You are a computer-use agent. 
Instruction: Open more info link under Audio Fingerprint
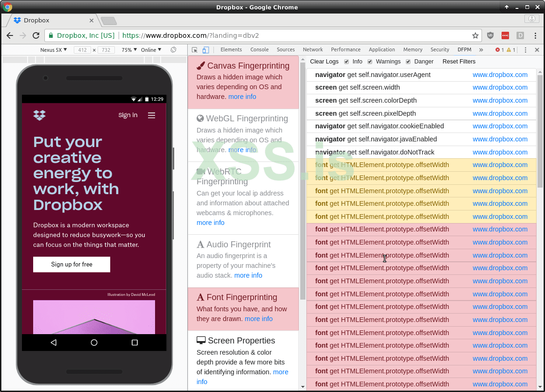[248, 275]
